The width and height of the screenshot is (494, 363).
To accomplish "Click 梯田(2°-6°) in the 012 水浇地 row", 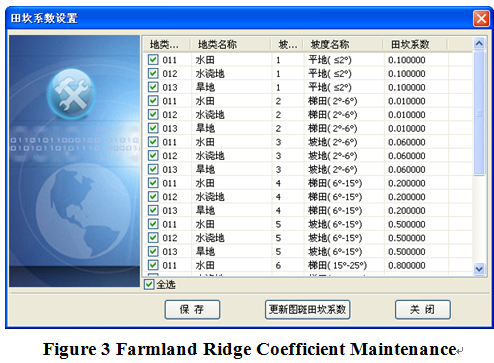I will pyautogui.click(x=333, y=115).
